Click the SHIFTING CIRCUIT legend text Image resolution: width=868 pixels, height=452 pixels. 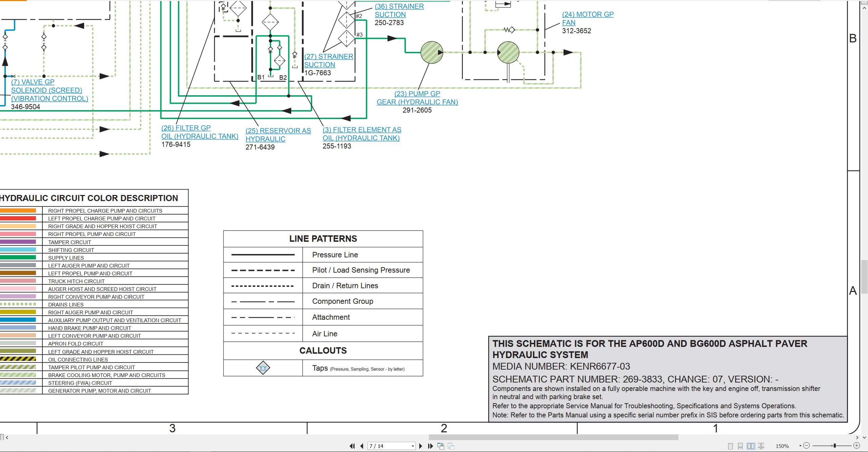coord(71,250)
